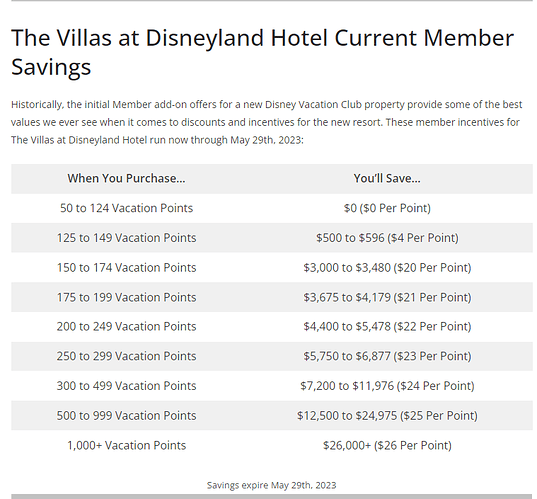Select the "175 to 199 Vacation Points" row
Screen dimensions: 537x499
coord(272,297)
